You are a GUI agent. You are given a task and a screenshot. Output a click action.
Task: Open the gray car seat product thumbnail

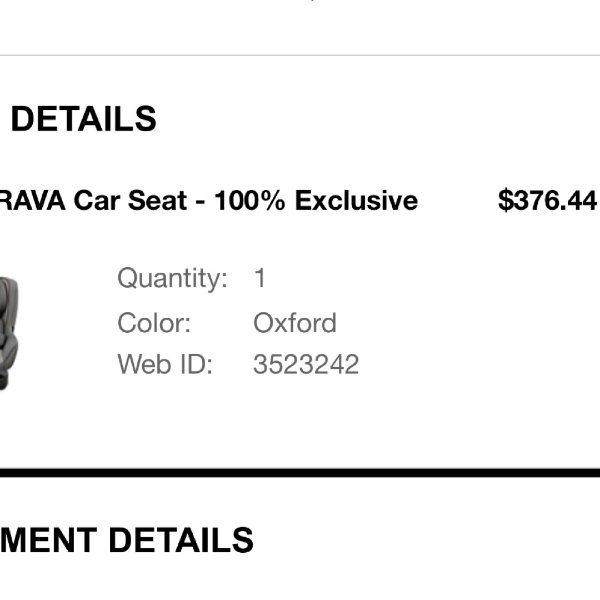pos(9,334)
